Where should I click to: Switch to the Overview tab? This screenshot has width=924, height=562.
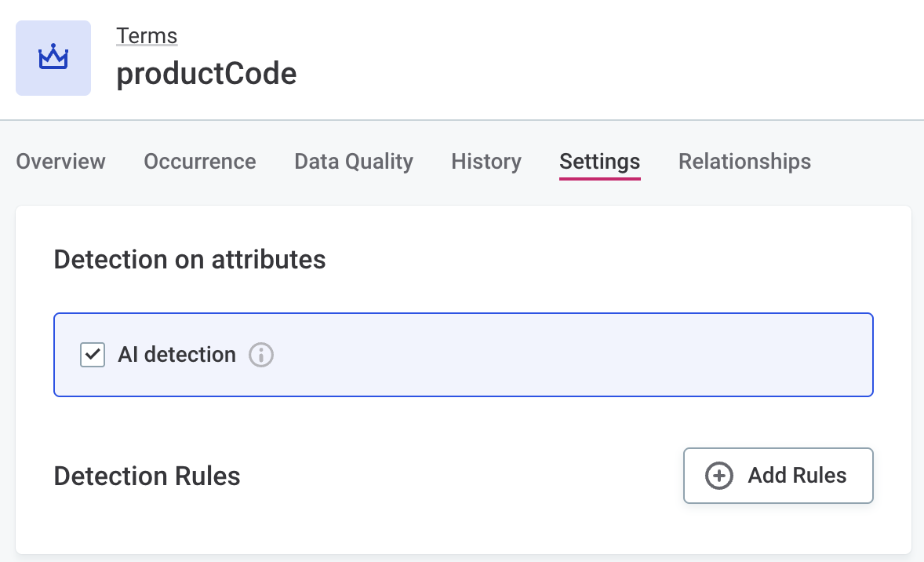[x=60, y=162]
